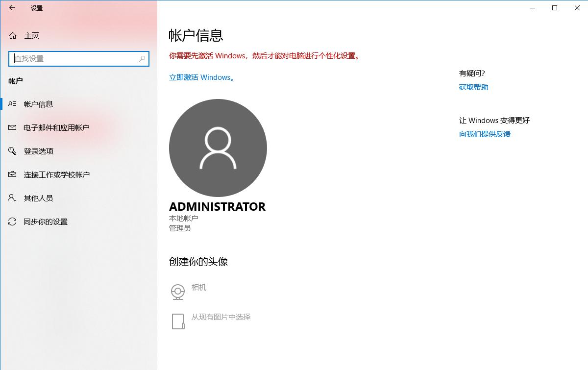588x370 pixels.
Task: Select the 其他人员 people icon
Action: [x=12, y=198]
